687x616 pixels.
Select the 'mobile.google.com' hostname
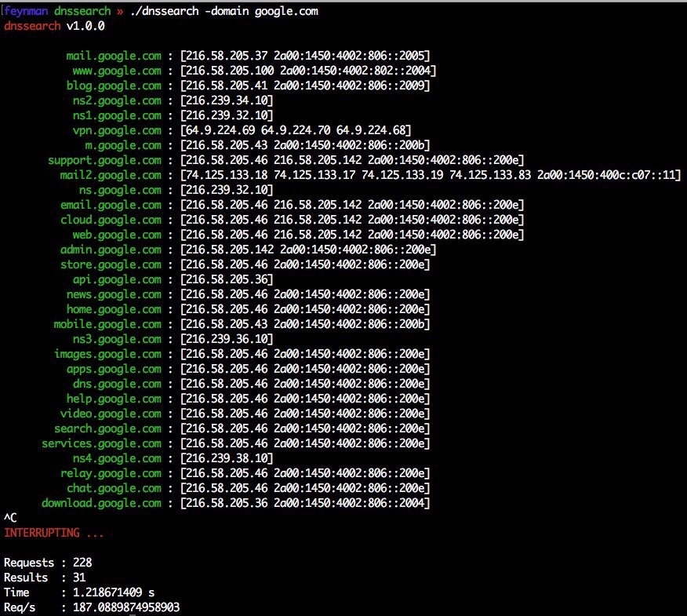coord(107,324)
